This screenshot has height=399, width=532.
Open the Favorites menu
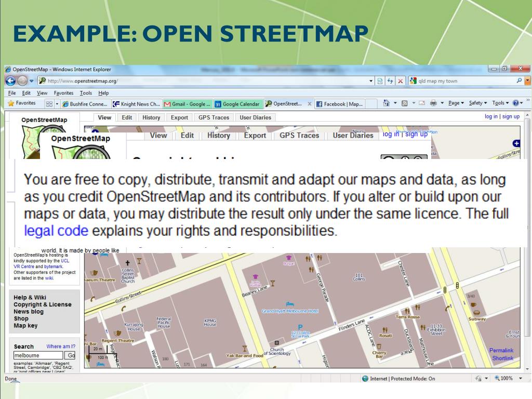[63, 92]
